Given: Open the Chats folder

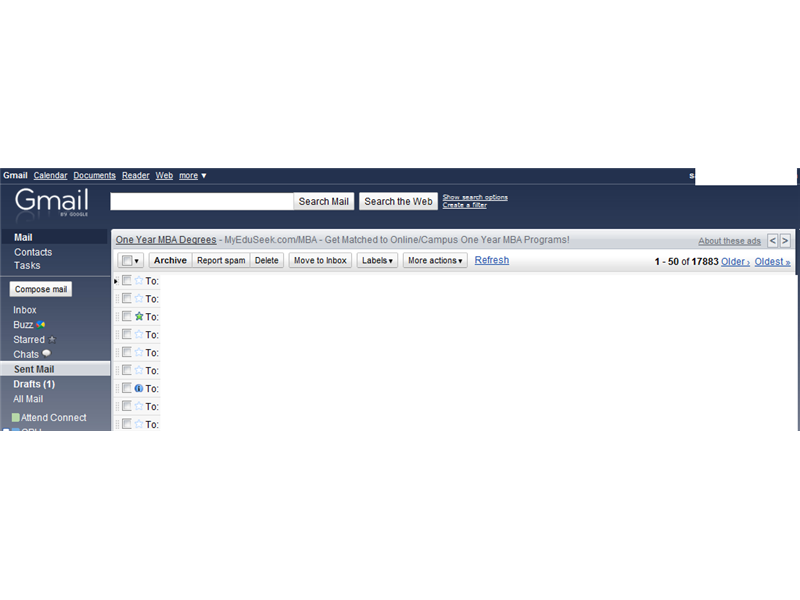Looking at the screenshot, I should coord(26,354).
